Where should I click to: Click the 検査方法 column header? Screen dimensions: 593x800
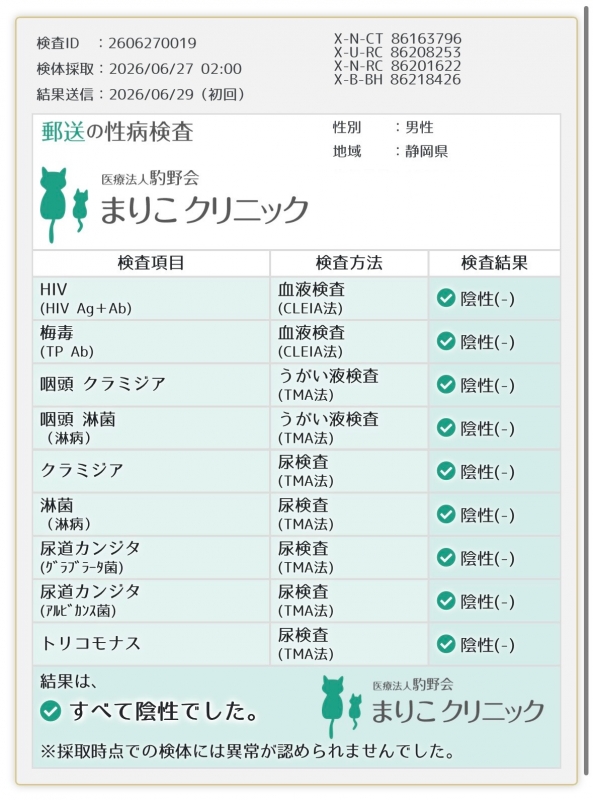point(349,263)
